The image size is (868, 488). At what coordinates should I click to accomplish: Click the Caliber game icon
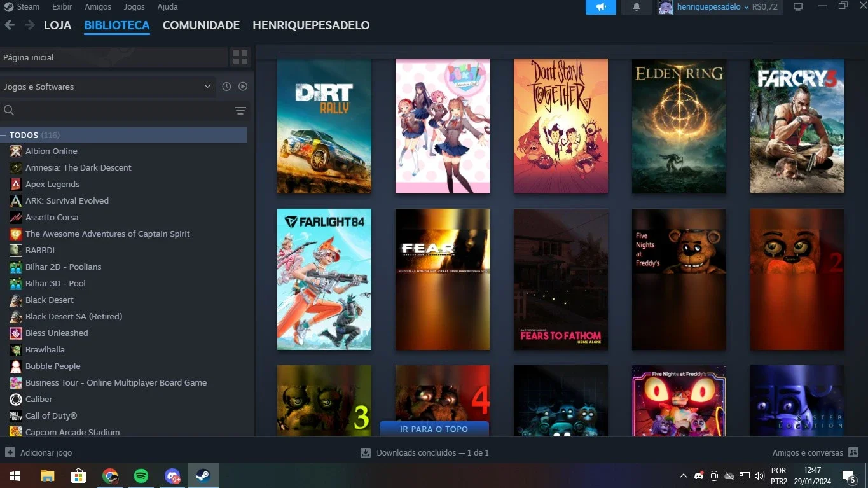pos(16,399)
